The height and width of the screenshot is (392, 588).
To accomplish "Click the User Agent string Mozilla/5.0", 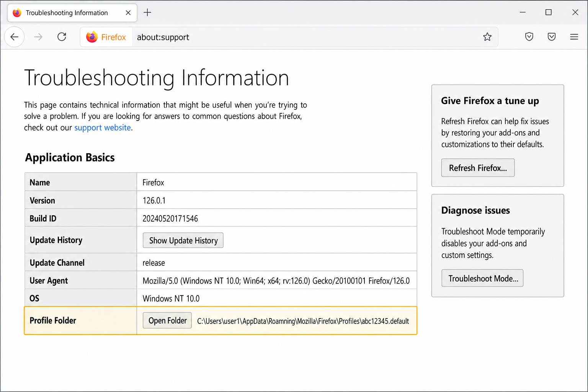I will pos(276,281).
